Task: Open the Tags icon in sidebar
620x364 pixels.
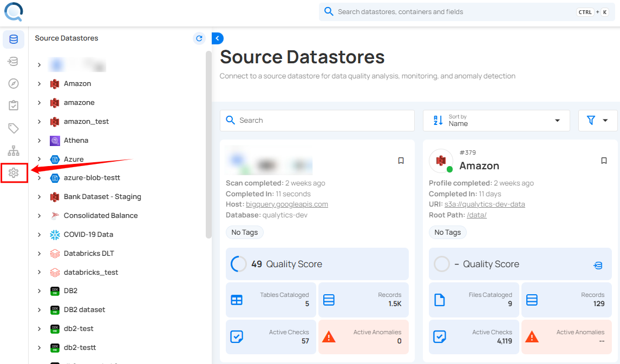Action: pyautogui.click(x=14, y=128)
